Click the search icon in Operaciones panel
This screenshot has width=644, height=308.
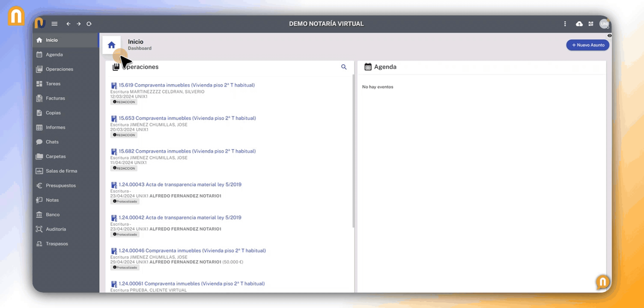pos(343,67)
